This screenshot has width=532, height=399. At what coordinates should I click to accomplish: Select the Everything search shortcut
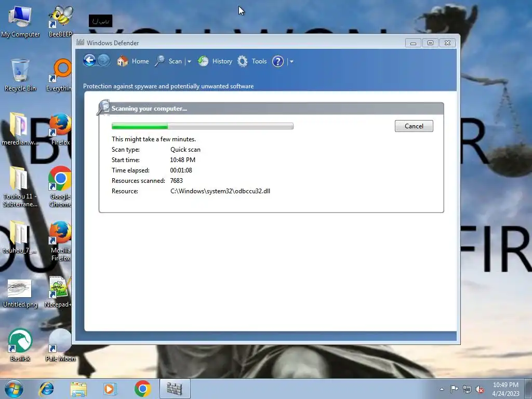coord(59,75)
